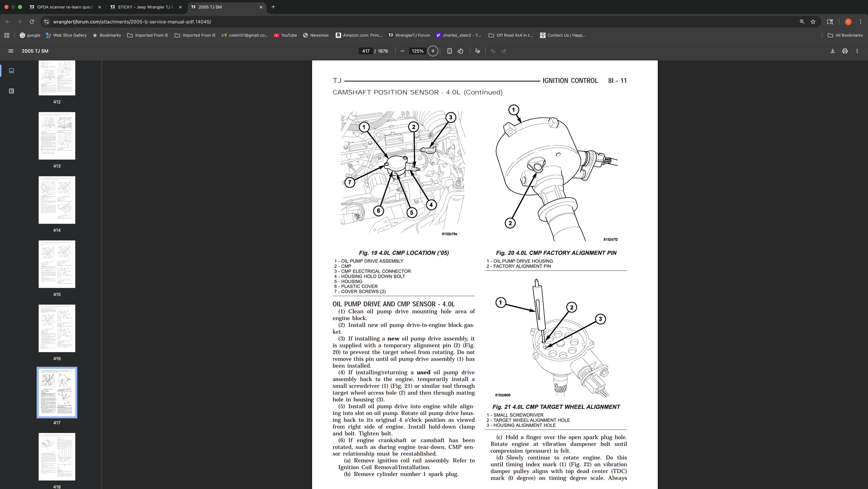The height and width of the screenshot is (489, 868).
Task: Select page 415 thumbnail
Action: [x=57, y=264]
